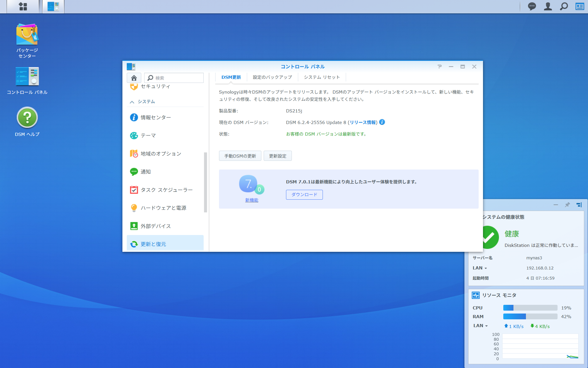Switch to 設定のバックアップ tab
The image size is (588, 368).
tap(272, 77)
